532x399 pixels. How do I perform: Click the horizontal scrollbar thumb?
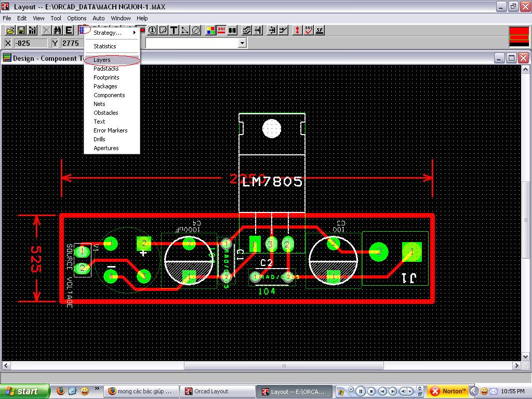tap(284, 366)
